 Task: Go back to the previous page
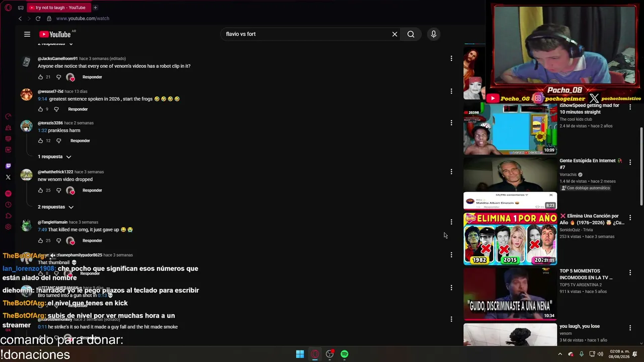point(20,19)
